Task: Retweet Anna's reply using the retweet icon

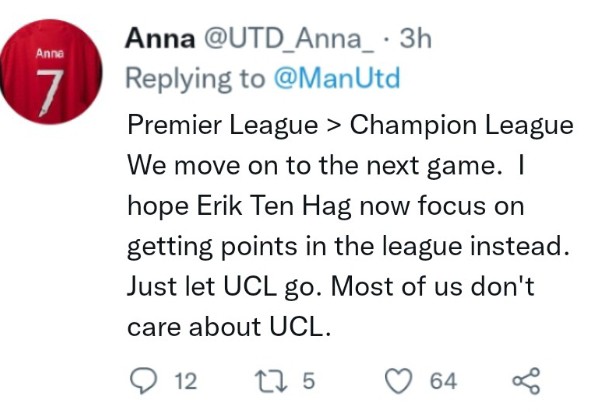Action: [x=271, y=381]
